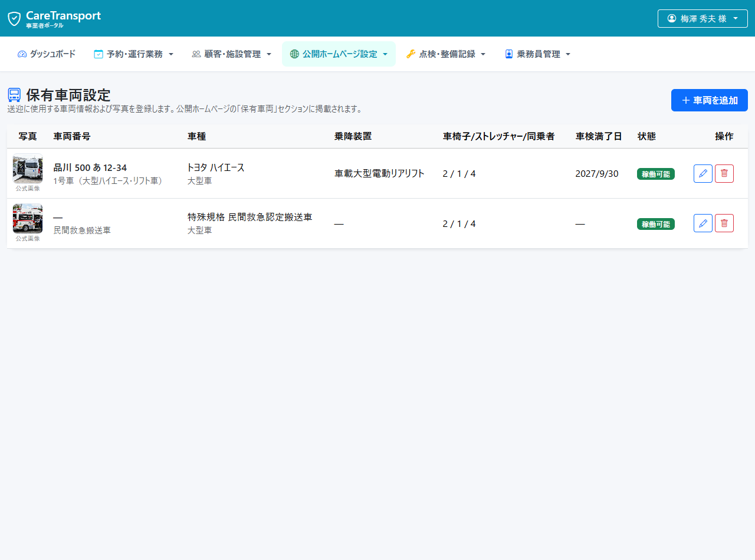This screenshot has width=755, height=560.
Task: Expand the 点検・整備記録 menu
Action: pyautogui.click(x=446, y=54)
